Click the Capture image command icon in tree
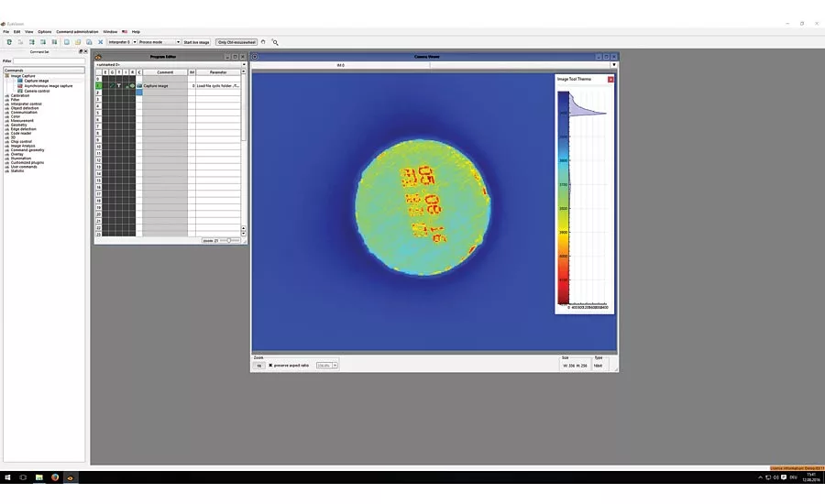 tap(20, 81)
